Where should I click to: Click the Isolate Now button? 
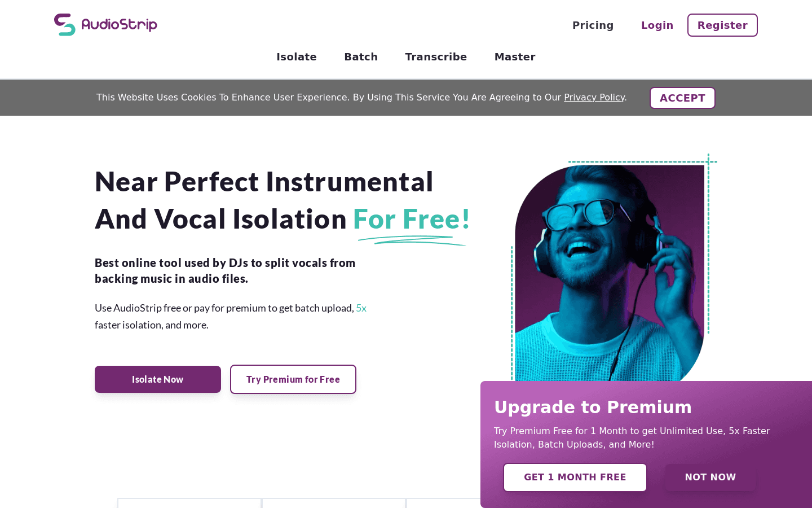(x=158, y=379)
